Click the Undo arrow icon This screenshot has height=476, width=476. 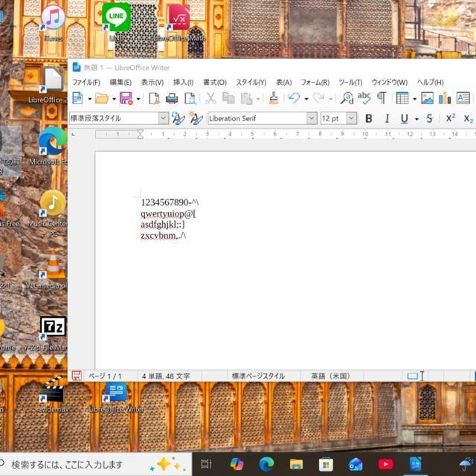point(294,98)
